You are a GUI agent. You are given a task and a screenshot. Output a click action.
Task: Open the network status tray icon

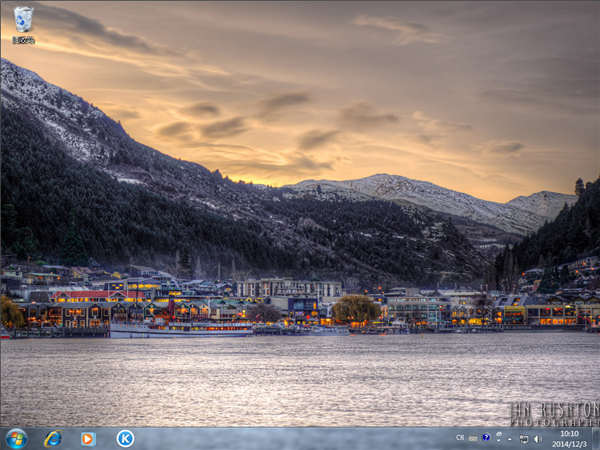point(524,438)
